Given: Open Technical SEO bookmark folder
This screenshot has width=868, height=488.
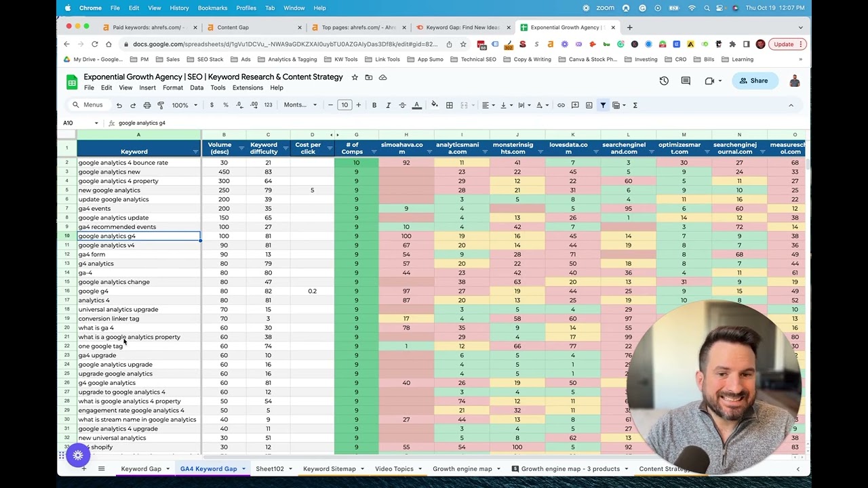Looking at the screenshot, I should click(x=474, y=60).
